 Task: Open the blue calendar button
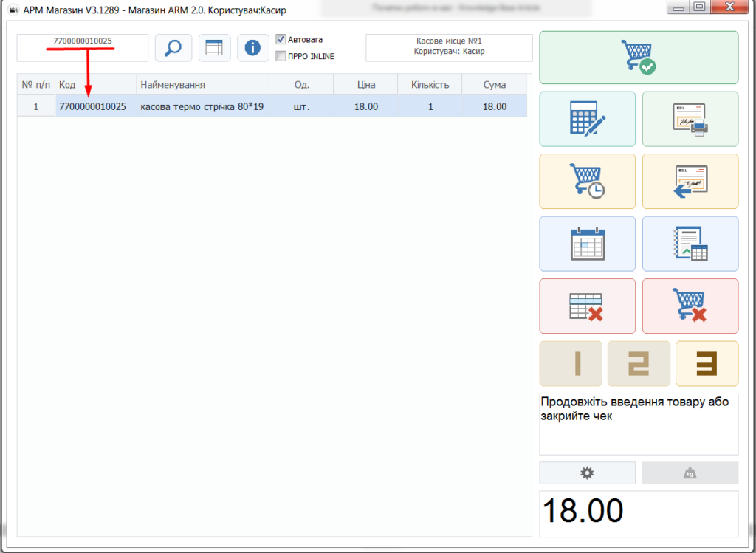coord(587,244)
